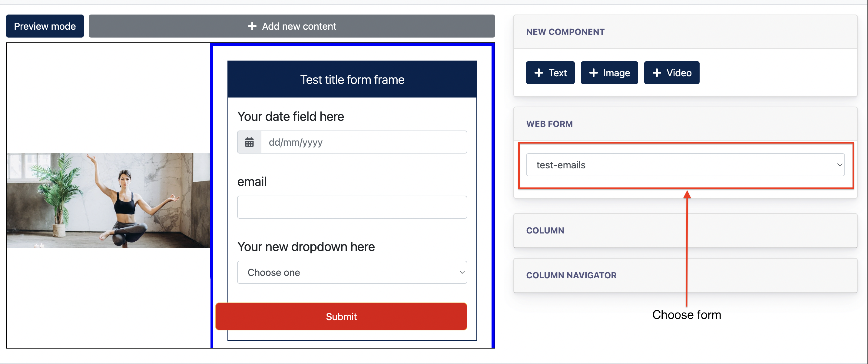Image resolution: width=868 pixels, height=364 pixels.
Task: Click the plus icon on Image button
Action: click(593, 73)
